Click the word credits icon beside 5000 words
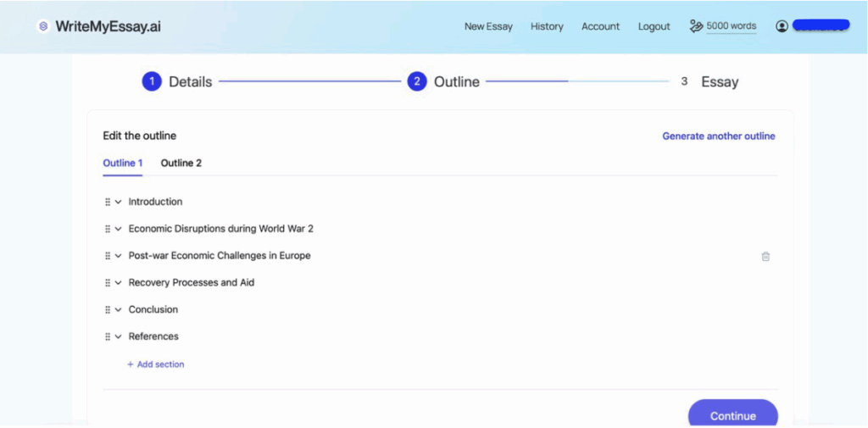This screenshot has width=868, height=428. pos(697,26)
